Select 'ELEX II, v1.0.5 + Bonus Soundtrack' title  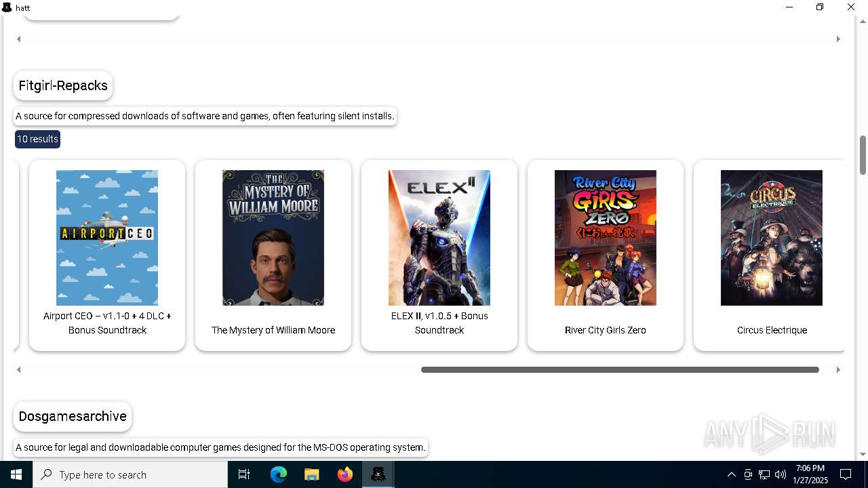439,323
